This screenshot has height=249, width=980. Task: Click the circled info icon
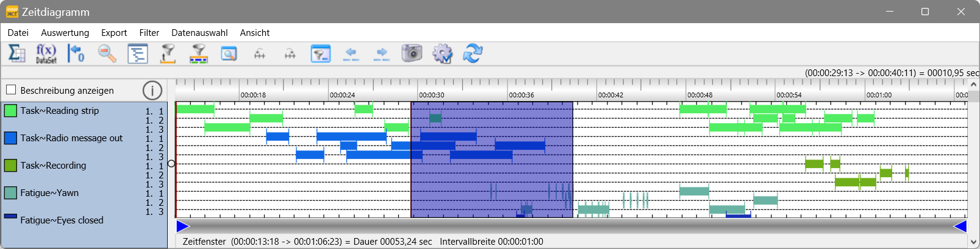pos(152,90)
